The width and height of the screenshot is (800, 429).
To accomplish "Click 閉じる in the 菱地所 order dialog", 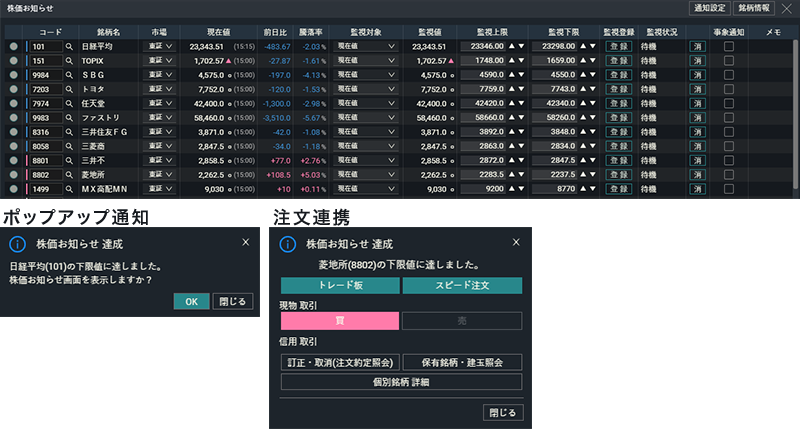I will 503,412.
